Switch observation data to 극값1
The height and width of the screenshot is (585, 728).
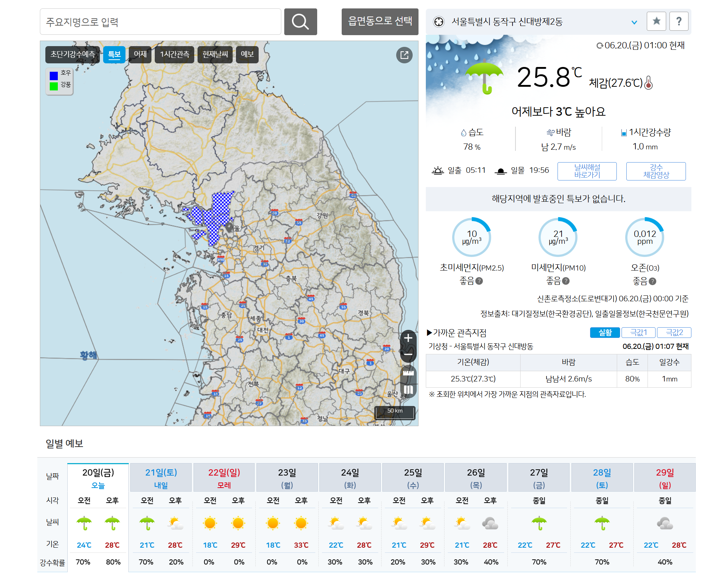coord(638,332)
